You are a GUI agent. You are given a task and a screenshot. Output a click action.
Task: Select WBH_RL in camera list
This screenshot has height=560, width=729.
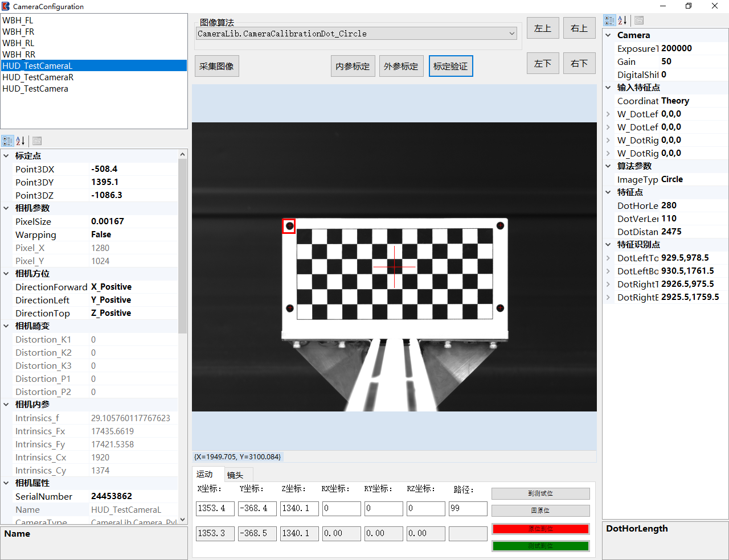[94, 43]
